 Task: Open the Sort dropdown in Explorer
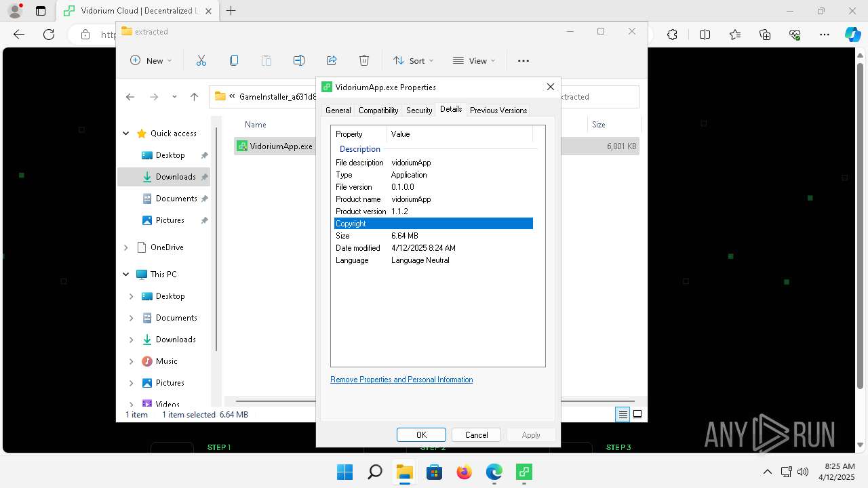pos(413,60)
